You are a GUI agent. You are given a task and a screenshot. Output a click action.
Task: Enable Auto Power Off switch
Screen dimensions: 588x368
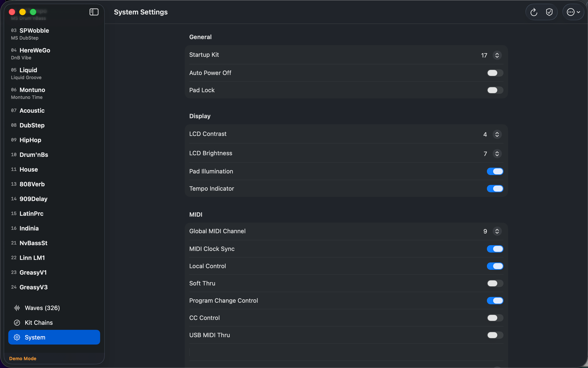click(495, 73)
